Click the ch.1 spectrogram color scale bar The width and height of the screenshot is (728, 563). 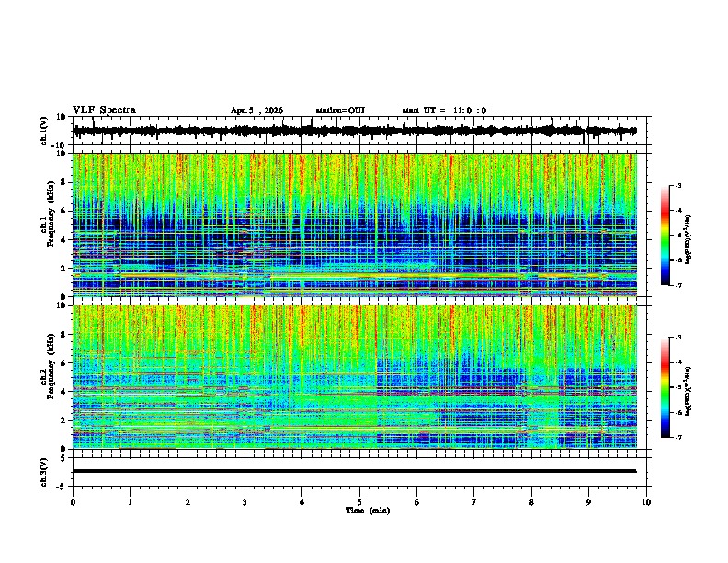click(x=665, y=236)
